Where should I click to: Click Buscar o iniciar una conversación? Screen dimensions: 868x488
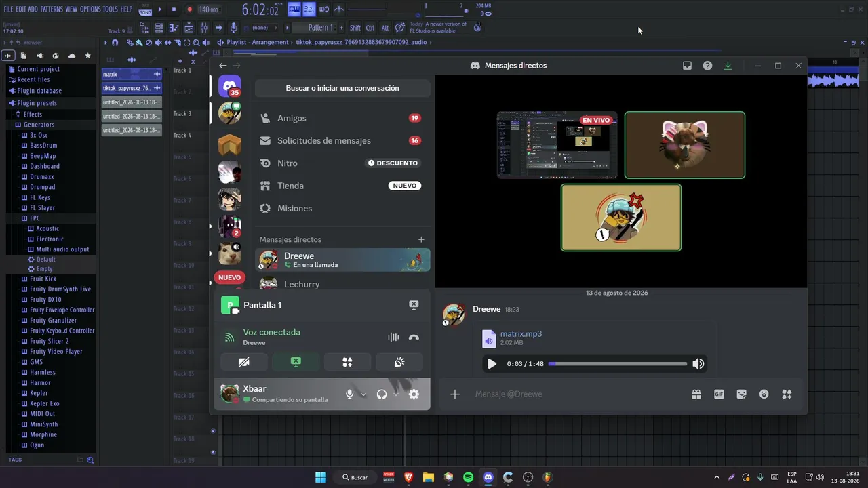(x=342, y=88)
